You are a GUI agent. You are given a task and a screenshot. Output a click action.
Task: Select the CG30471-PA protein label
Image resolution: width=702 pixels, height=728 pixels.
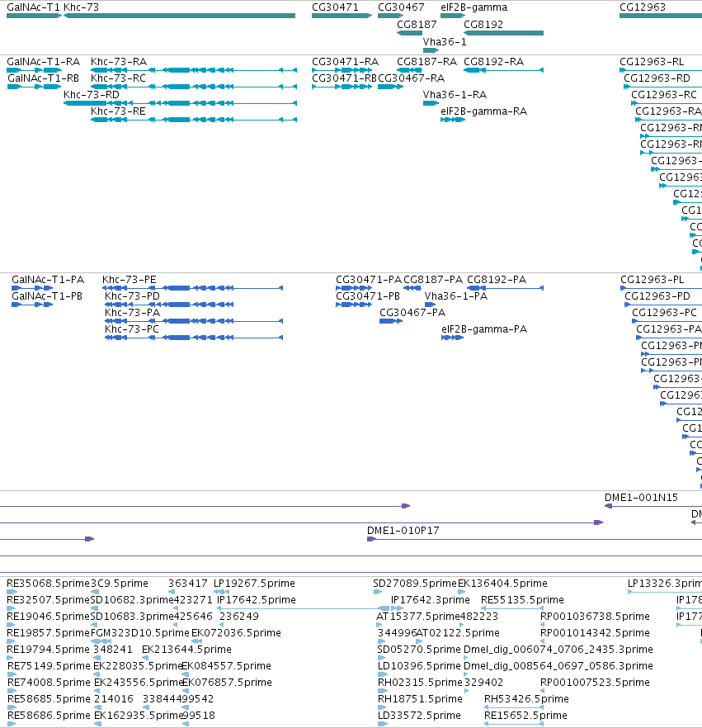pos(369,280)
